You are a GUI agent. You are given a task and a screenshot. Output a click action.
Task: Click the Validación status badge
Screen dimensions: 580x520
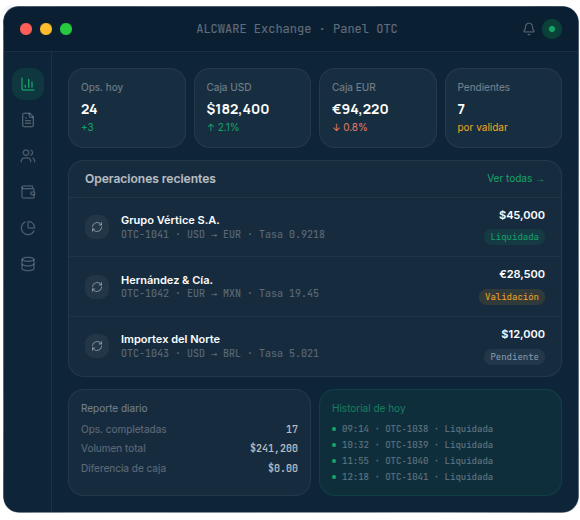pos(512,297)
